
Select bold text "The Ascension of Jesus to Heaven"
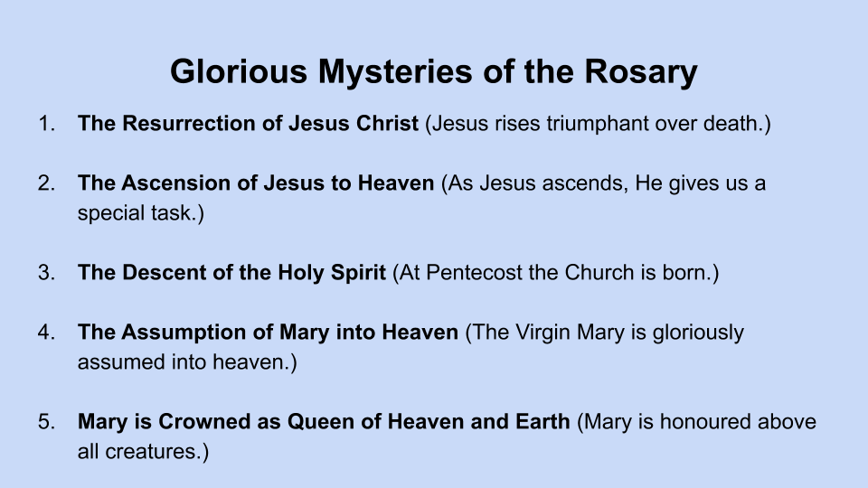(256, 183)
